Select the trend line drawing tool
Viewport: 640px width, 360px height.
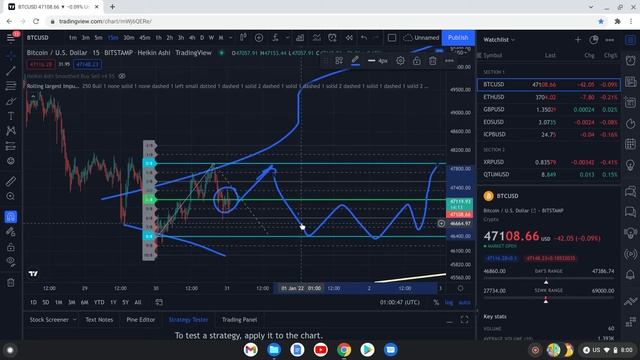coord(11,71)
